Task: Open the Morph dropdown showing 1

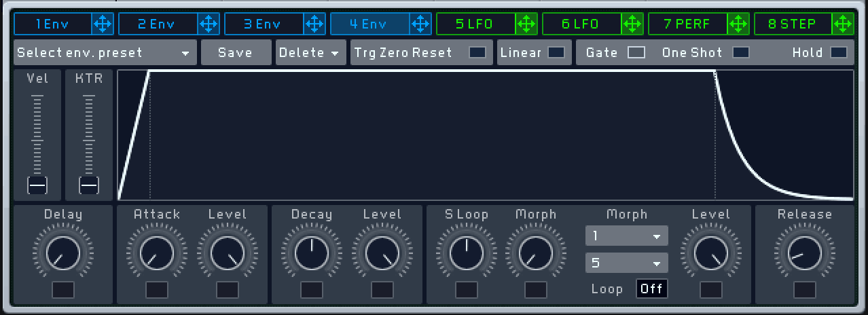Action: coord(627,236)
